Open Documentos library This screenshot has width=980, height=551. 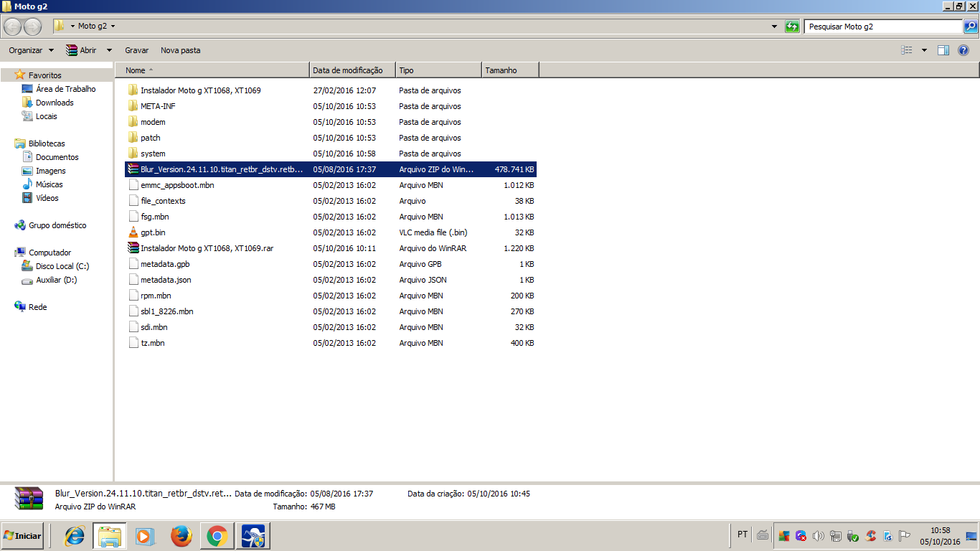tap(57, 157)
